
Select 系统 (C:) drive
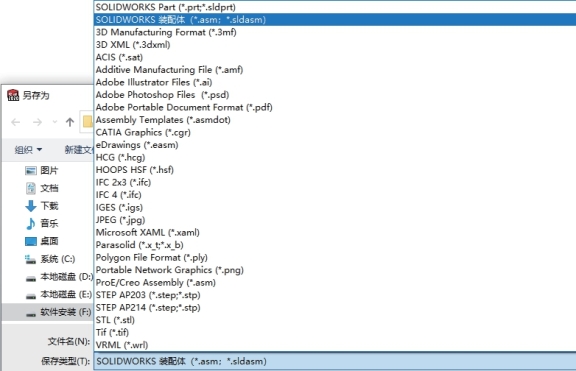point(50,259)
